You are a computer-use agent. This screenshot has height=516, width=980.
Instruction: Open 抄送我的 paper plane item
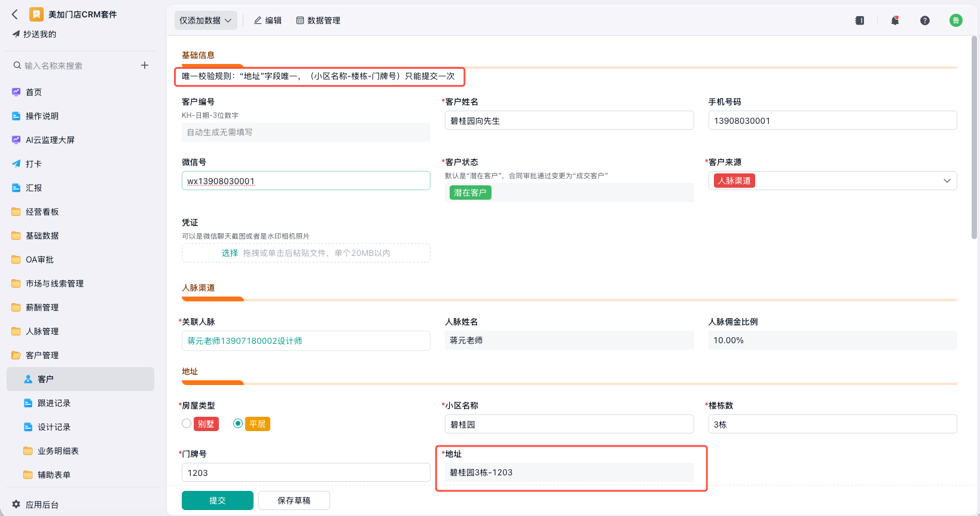(34, 34)
